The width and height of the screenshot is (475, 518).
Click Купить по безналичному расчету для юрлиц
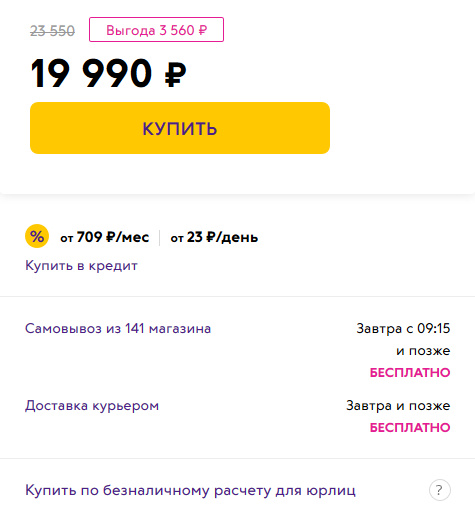pyautogui.click(x=190, y=490)
